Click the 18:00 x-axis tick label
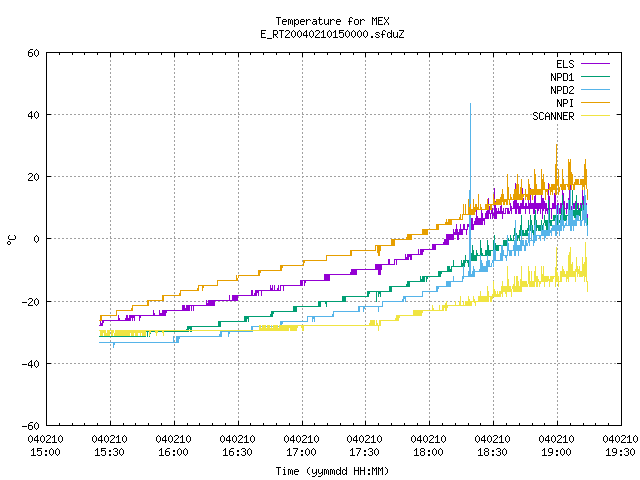This screenshot has height=480, width=640. [x=429, y=452]
